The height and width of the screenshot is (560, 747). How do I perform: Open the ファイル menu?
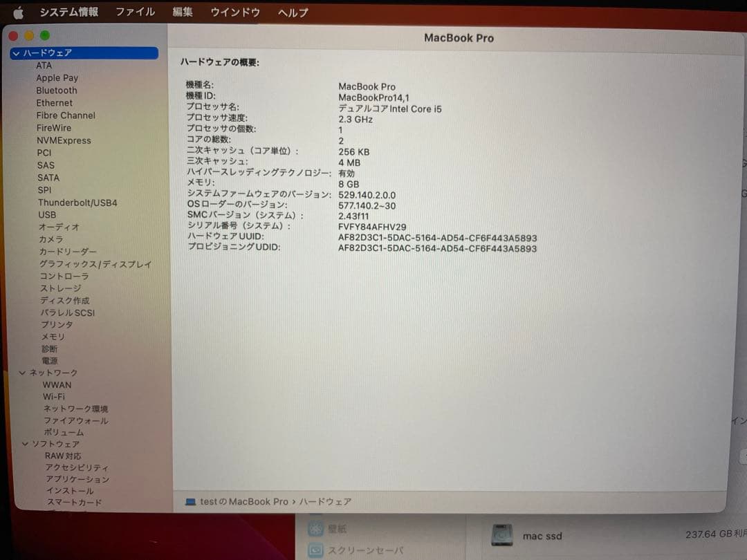point(134,12)
